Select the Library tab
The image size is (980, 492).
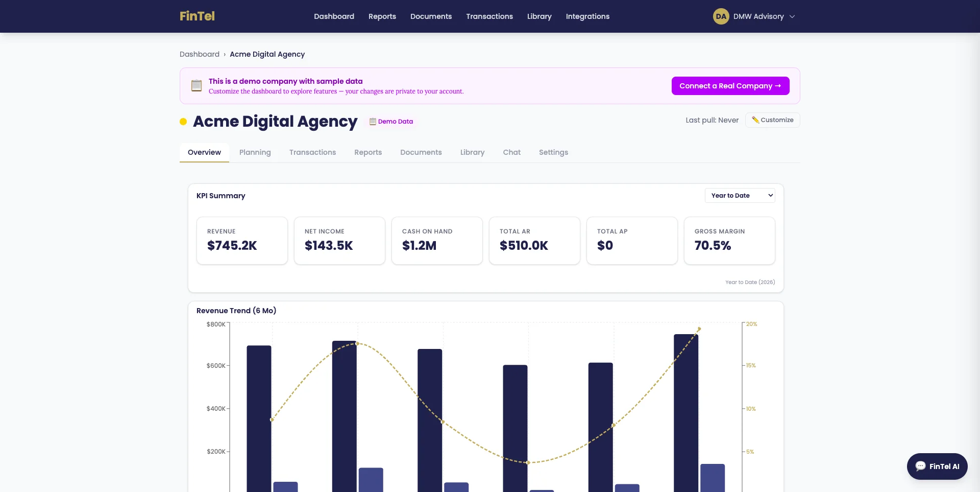pyautogui.click(x=472, y=152)
